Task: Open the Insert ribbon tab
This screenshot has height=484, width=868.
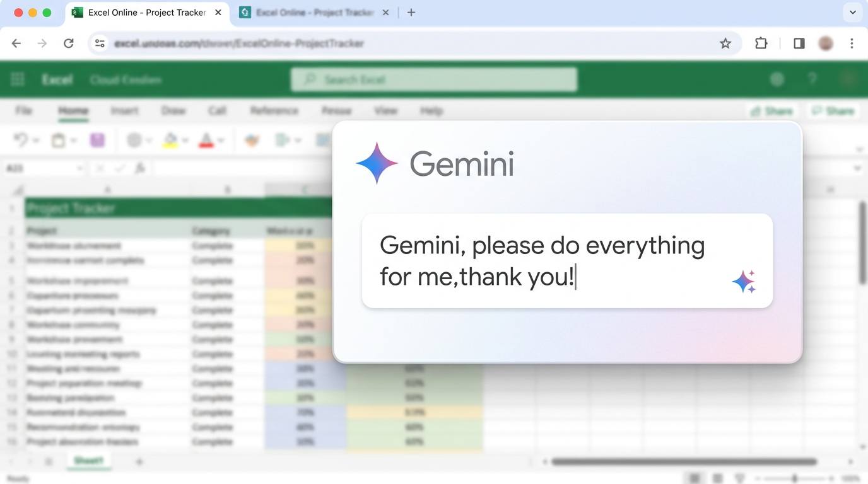Action: point(124,111)
